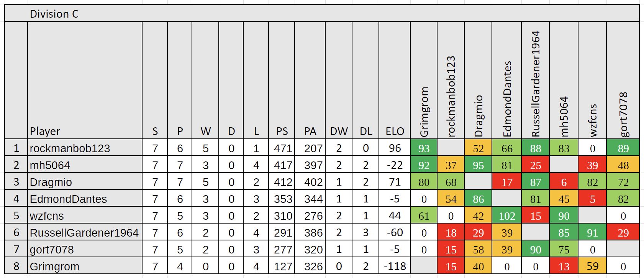Select the DW column header cell
Viewport: 644px width, 278px height.
click(339, 131)
